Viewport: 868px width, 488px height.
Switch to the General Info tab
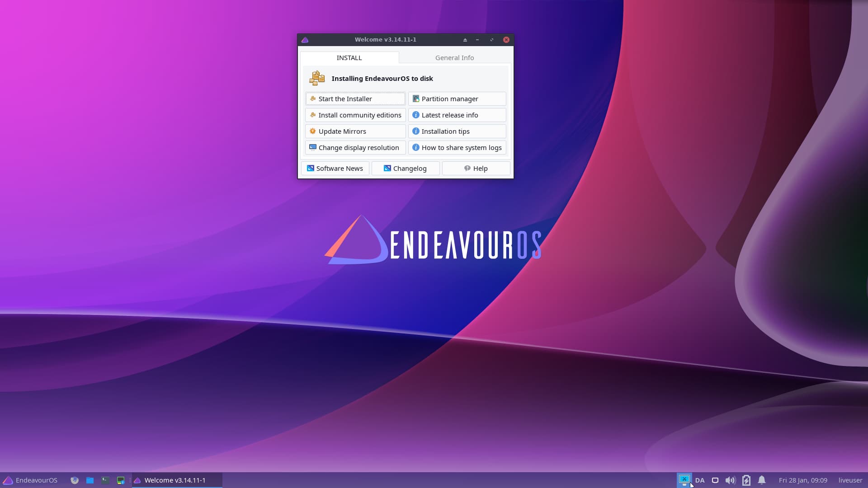coord(454,57)
